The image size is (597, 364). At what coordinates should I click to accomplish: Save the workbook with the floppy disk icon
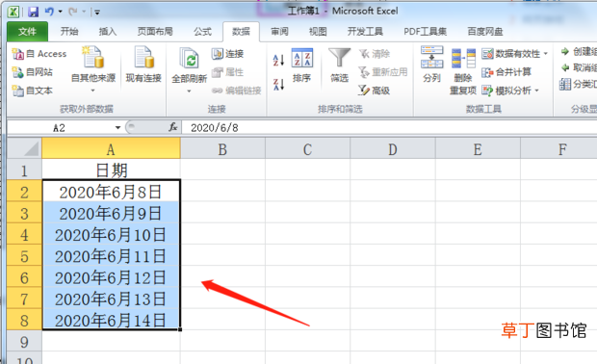click(x=33, y=12)
